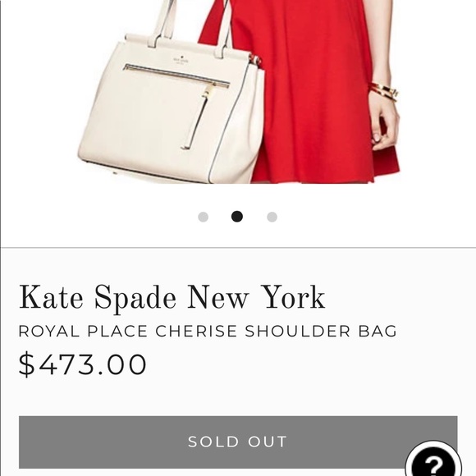Jump to the third carousel image dot
Screen dimensions: 476x476
click(x=272, y=217)
